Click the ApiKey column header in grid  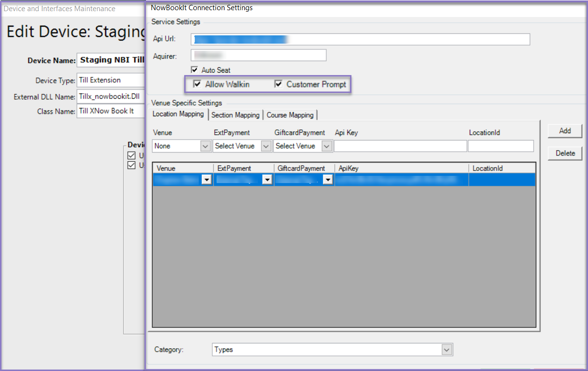tap(402, 168)
